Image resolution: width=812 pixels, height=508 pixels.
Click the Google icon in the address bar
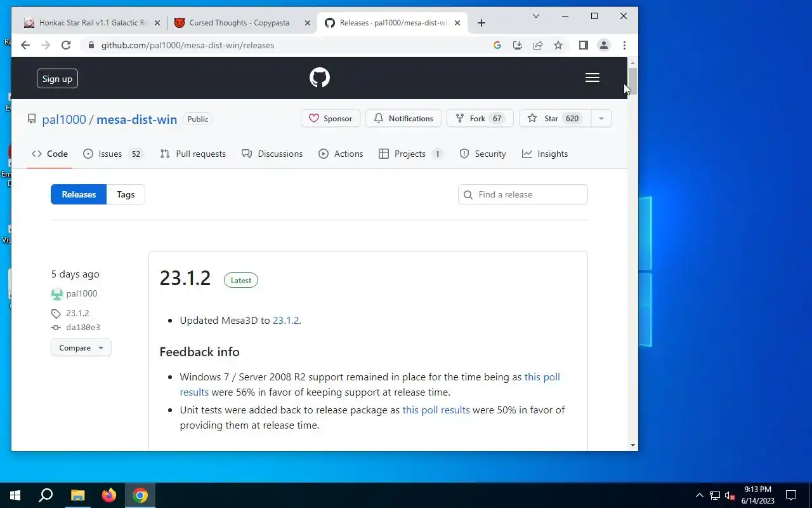click(497, 45)
